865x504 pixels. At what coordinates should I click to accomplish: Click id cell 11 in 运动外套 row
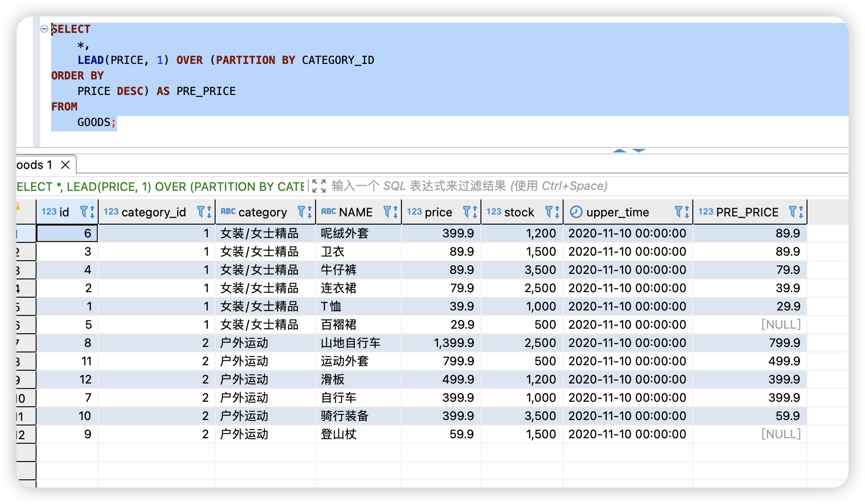[67, 361]
